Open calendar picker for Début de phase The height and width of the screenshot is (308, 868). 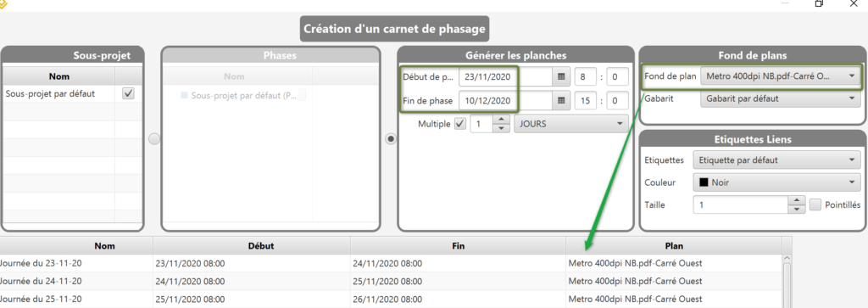point(561,76)
